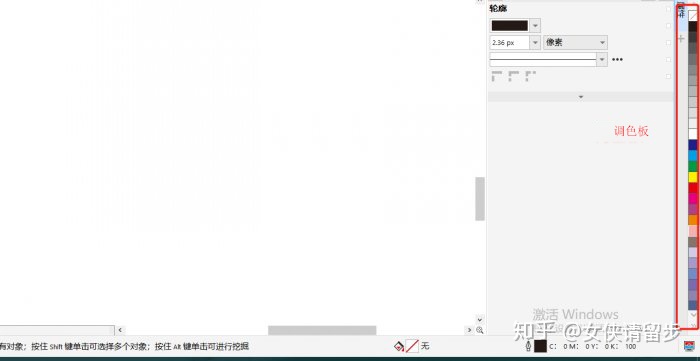This screenshot has width=700, height=361.
Task: Click the zoom magnifier icon by the scrollbar
Action: 480,330
